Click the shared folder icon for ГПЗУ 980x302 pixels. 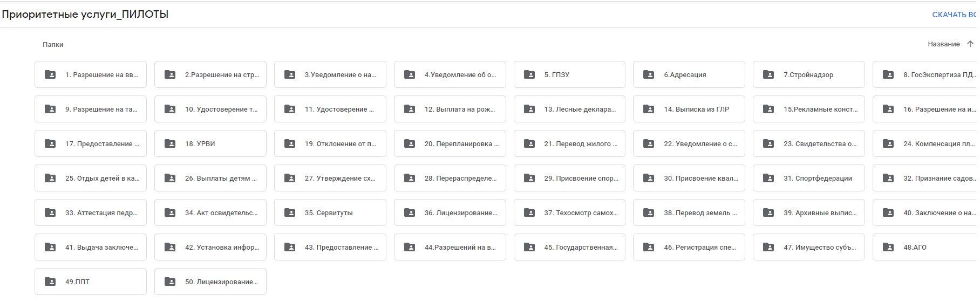(x=529, y=75)
